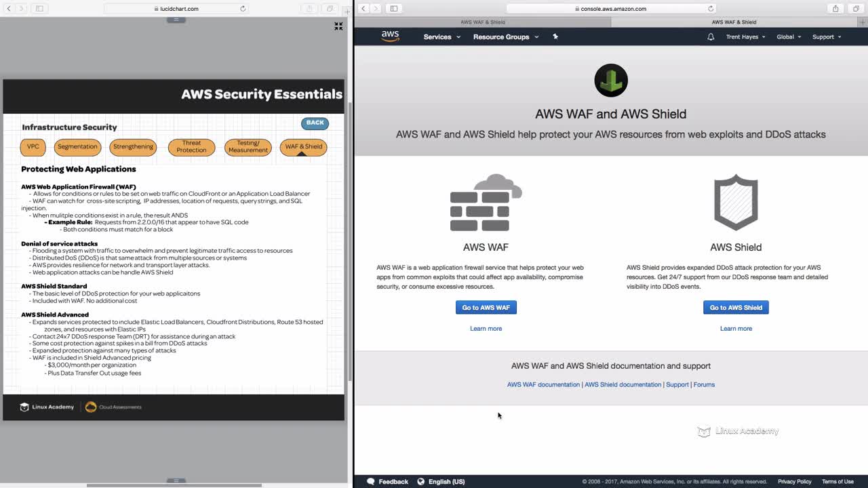Open the Support link in the documentation section
This screenshot has height=488, width=868.
click(677, 385)
